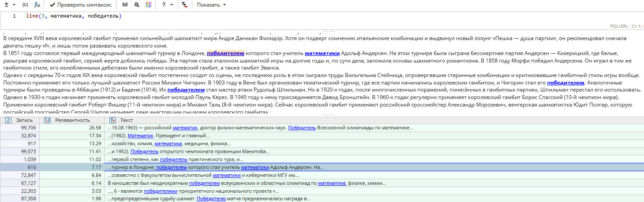
Task: Click the bold M toolbar icon
Action: coord(125,5)
